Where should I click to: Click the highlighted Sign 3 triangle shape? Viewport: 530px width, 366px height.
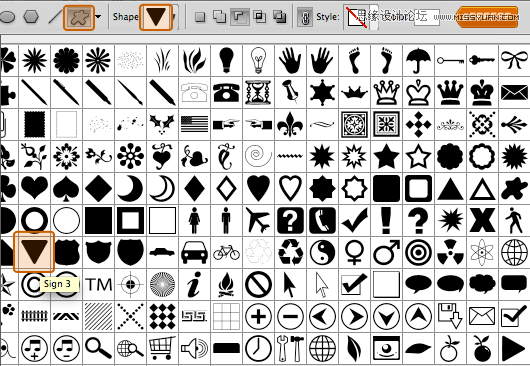pos(34,252)
